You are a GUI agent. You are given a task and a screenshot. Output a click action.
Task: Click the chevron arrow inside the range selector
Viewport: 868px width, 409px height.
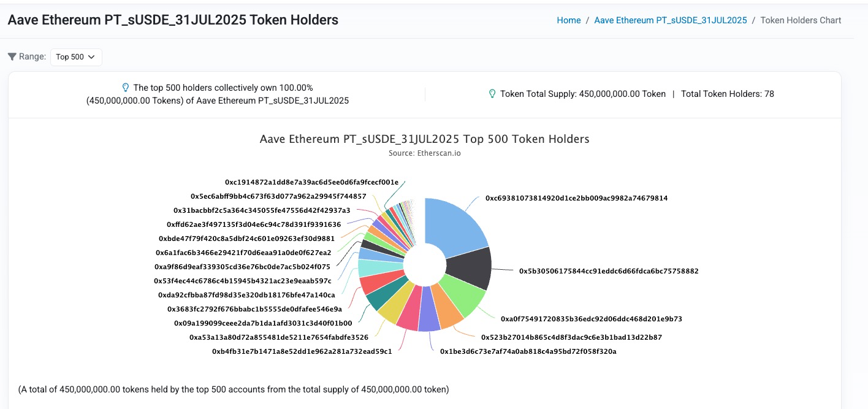point(91,57)
